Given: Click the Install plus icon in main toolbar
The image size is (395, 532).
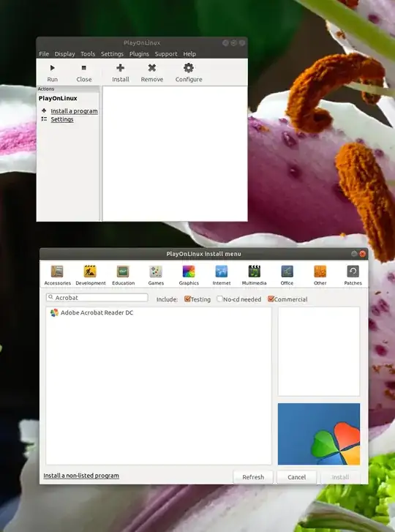Looking at the screenshot, I should coord(121,68).
